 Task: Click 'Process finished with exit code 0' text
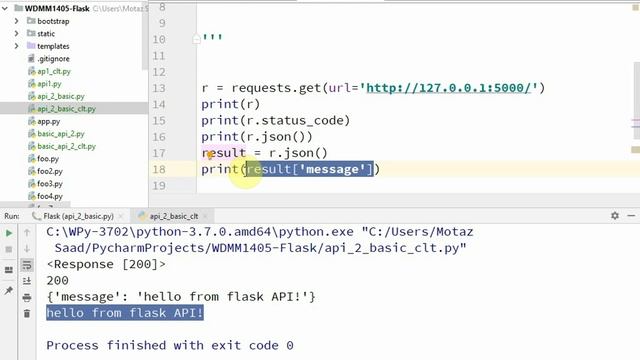[x=170, y=345]
